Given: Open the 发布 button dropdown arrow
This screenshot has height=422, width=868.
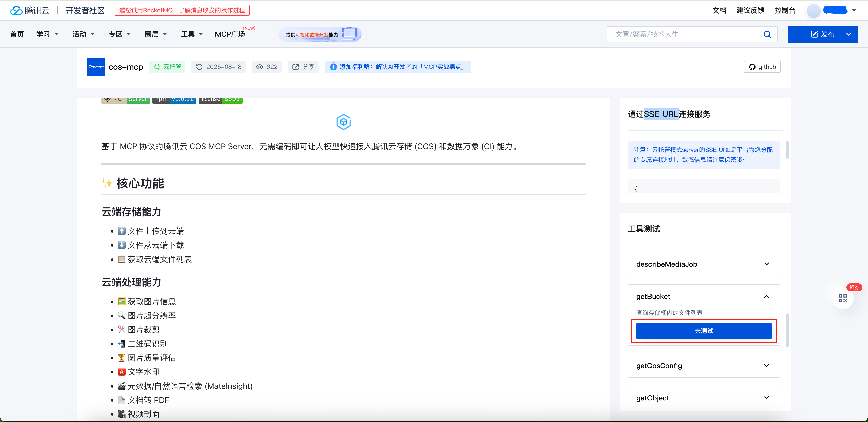Looking at the screenshot, I should [x=849, y=34].
